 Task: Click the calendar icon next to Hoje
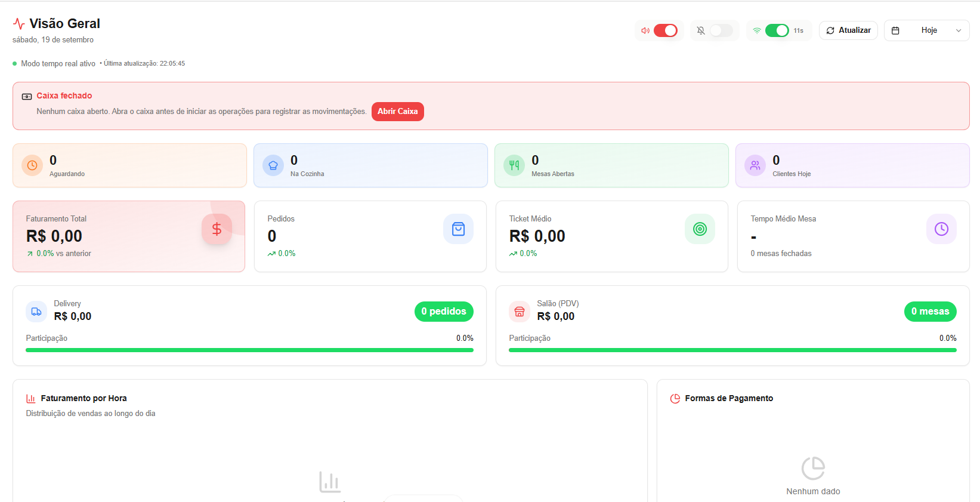point(895,30)
